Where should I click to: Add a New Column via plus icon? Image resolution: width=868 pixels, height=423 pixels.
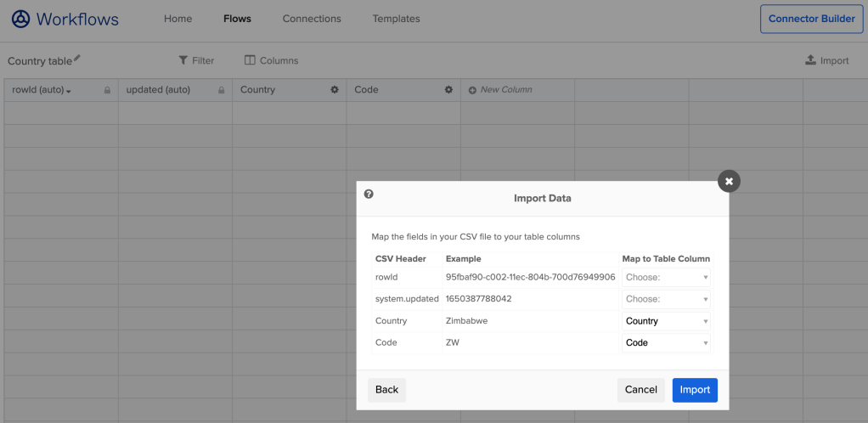point(472,90)
